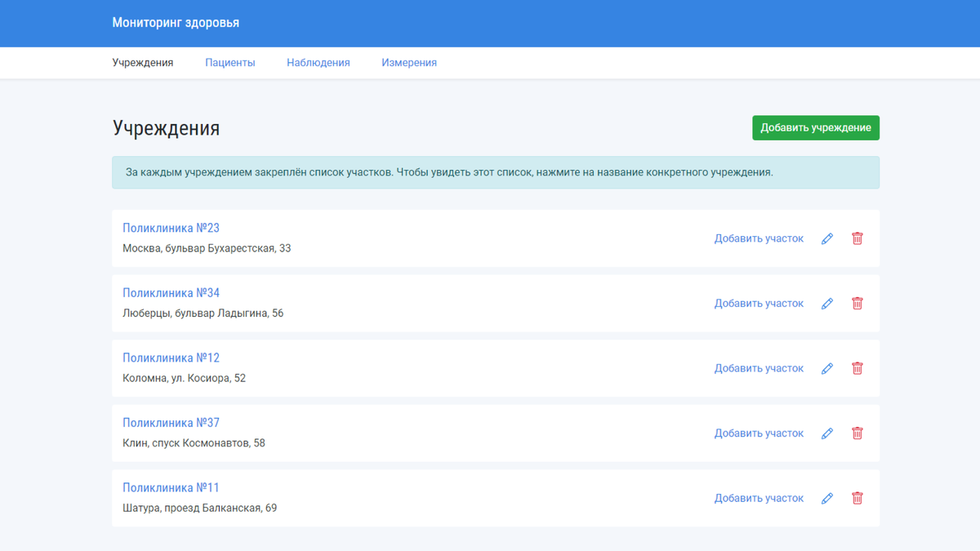
Task: Delete Поликлиника №12 using the trash icon
Action: click(x=857, y=368)
